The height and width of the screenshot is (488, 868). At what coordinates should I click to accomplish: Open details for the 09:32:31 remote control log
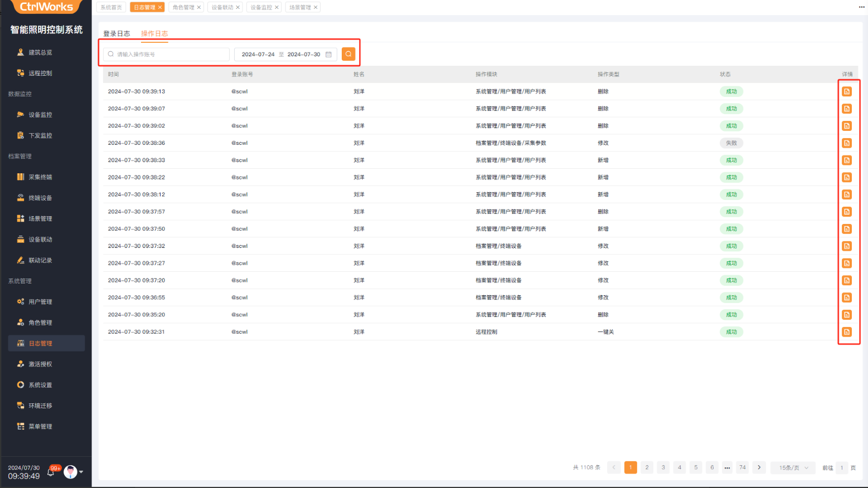point(846,332)
